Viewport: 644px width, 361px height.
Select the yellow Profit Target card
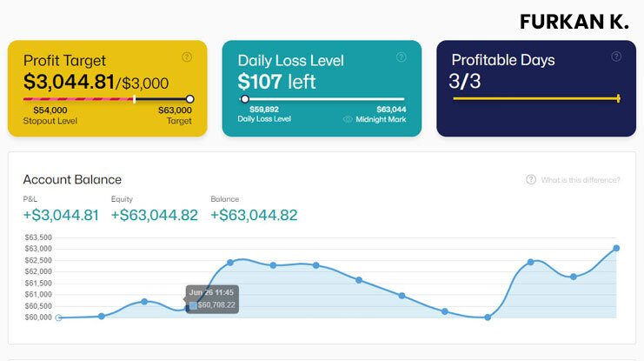[108, 88]
